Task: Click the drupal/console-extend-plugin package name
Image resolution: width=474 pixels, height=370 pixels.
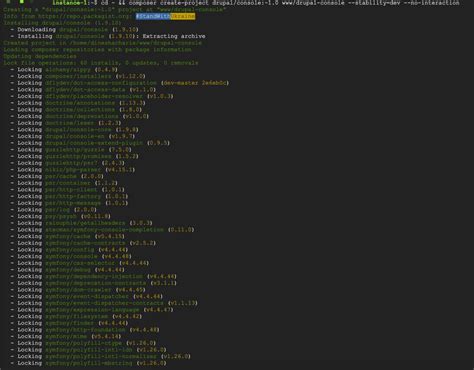Action: 94,143
